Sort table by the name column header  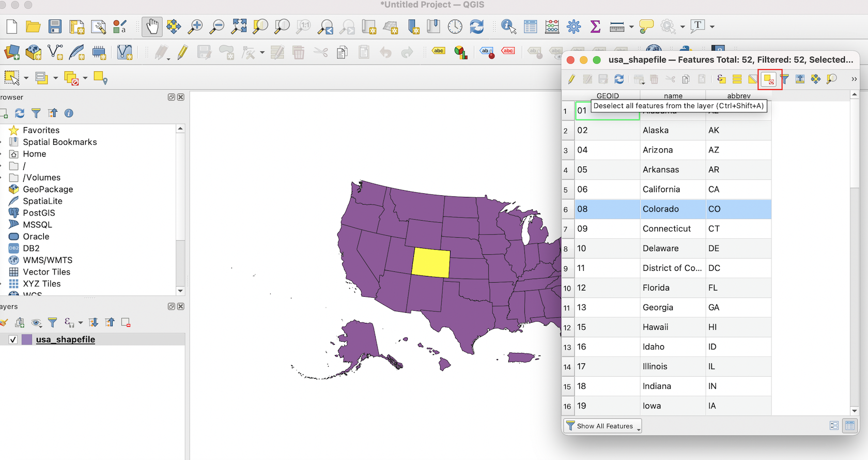(x=673, y=96)
